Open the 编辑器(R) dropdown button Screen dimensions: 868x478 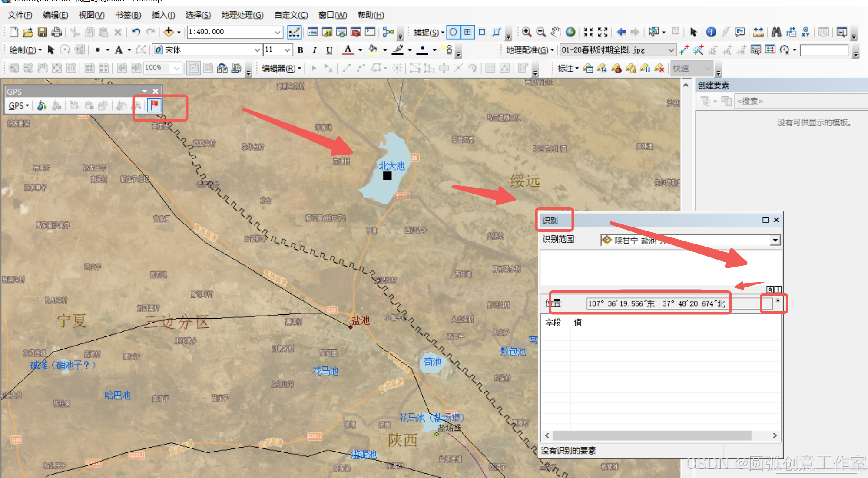pos(281,68)
